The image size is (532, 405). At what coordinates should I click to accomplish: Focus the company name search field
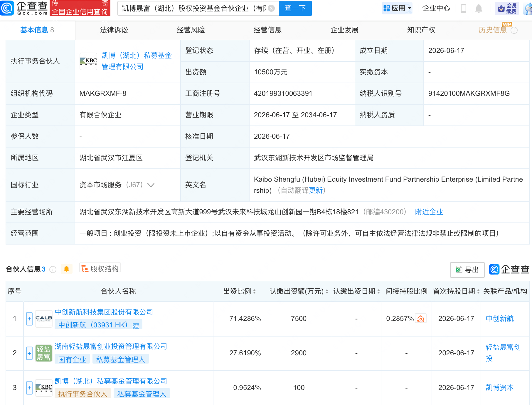click(194, 8)
